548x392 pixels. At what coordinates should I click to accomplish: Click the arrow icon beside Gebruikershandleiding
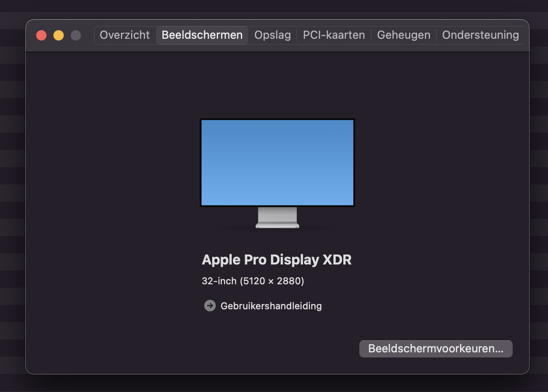pyautogui.click(x=210, y=305)
